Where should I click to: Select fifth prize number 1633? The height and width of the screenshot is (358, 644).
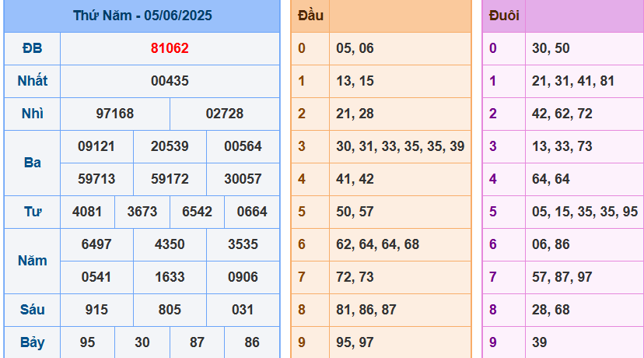170,277
